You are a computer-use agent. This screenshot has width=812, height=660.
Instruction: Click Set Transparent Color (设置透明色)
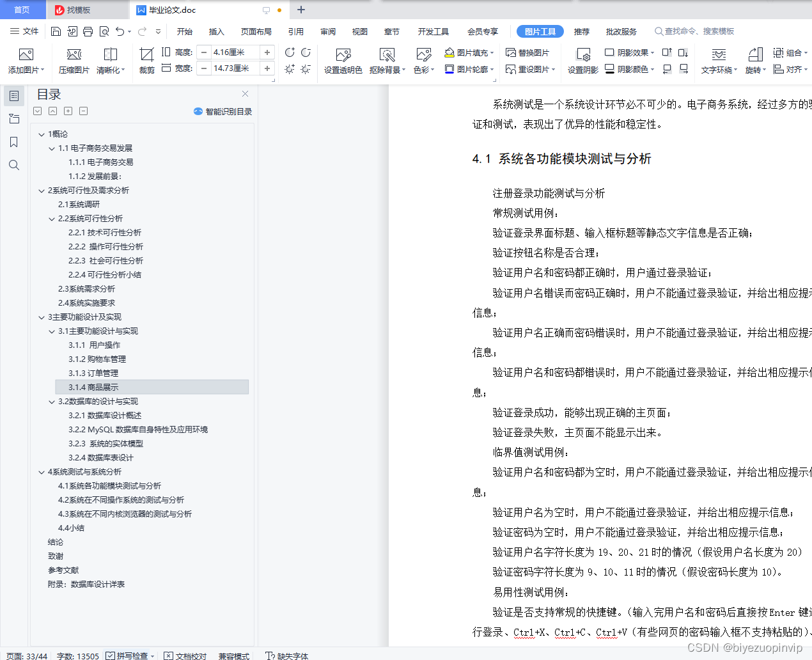pos(343,61)
